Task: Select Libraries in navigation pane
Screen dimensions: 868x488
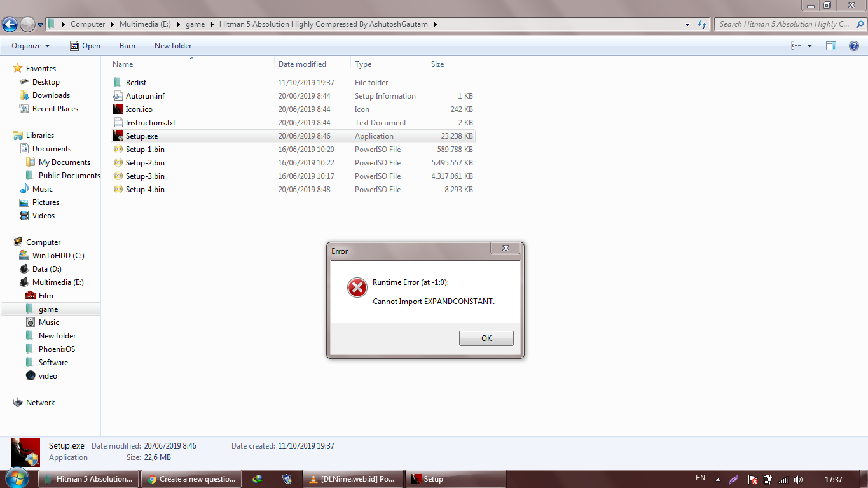Action: [x=40, y=136]
